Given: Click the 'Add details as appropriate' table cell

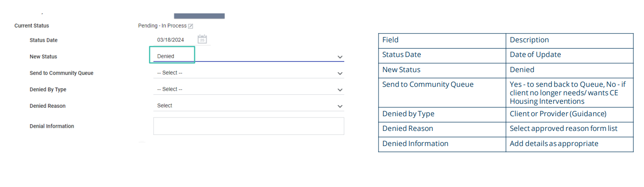Looking at the screenshot, I should pyautogui.click(x=569, y=144).
